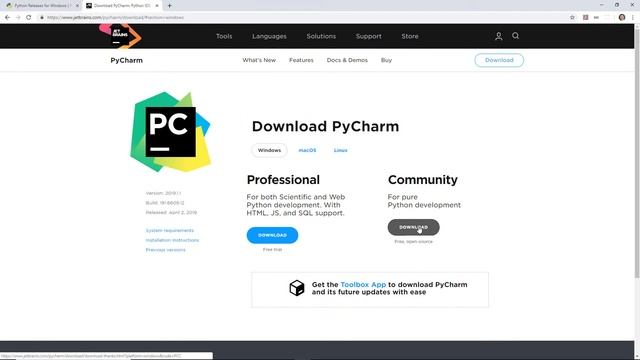640x360 pixels.
Task: Open the Solutions menu
Action: point(321,36)
